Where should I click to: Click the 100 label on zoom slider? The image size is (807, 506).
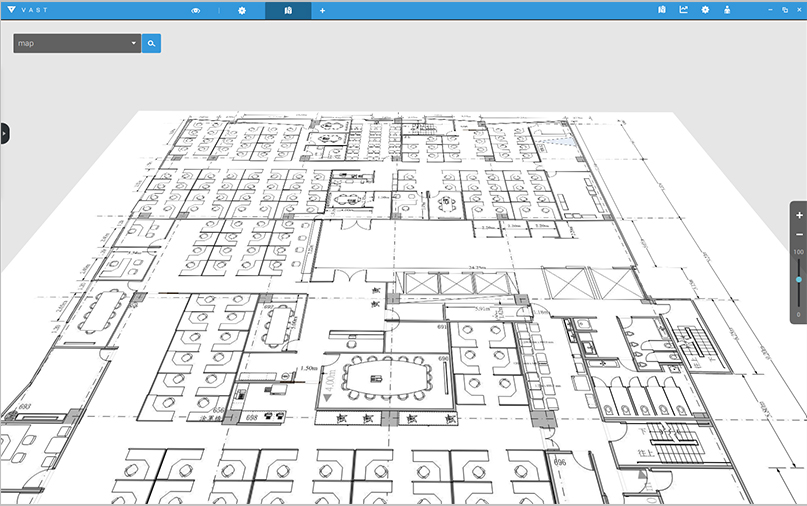click(x=799, y=252)
